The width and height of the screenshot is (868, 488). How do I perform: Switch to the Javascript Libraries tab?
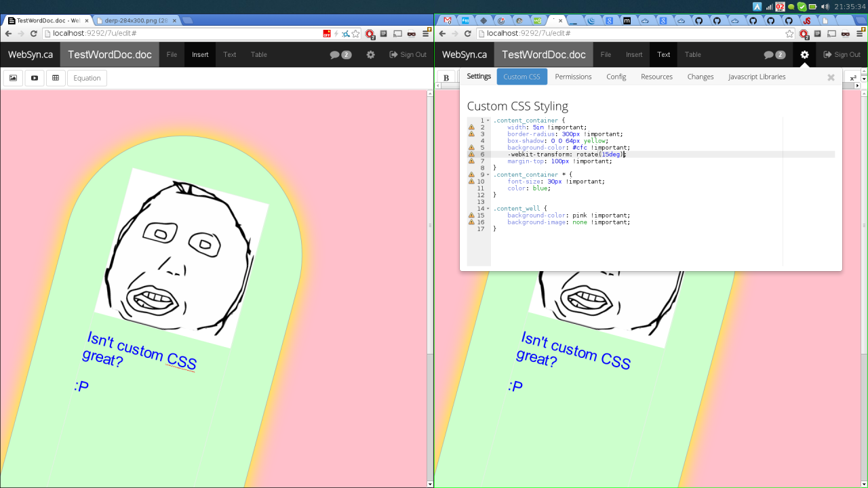[x=757, y=77]
